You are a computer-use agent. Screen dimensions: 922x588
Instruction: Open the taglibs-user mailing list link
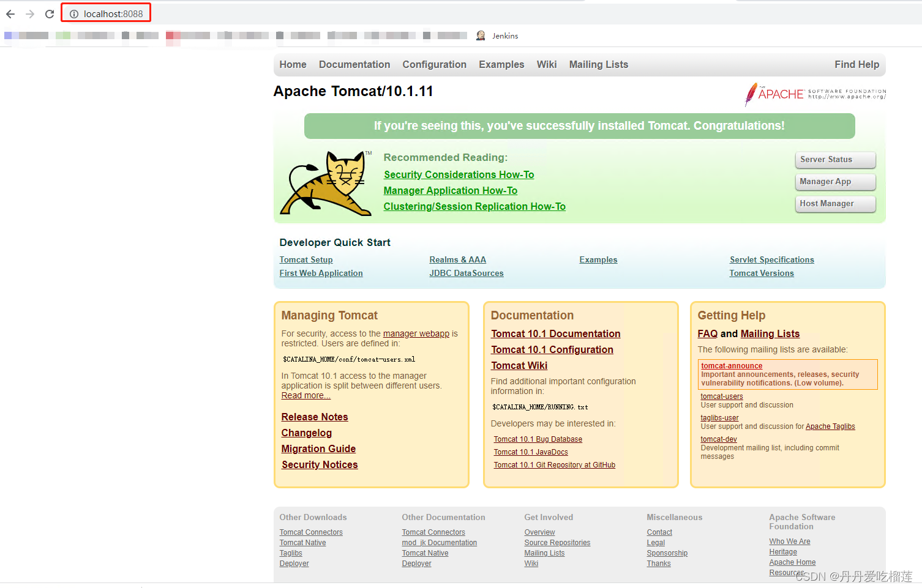[x=719, y=418]
